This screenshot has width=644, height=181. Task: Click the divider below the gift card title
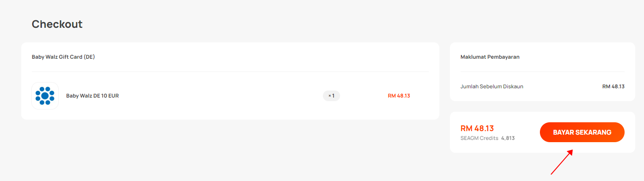230,72
